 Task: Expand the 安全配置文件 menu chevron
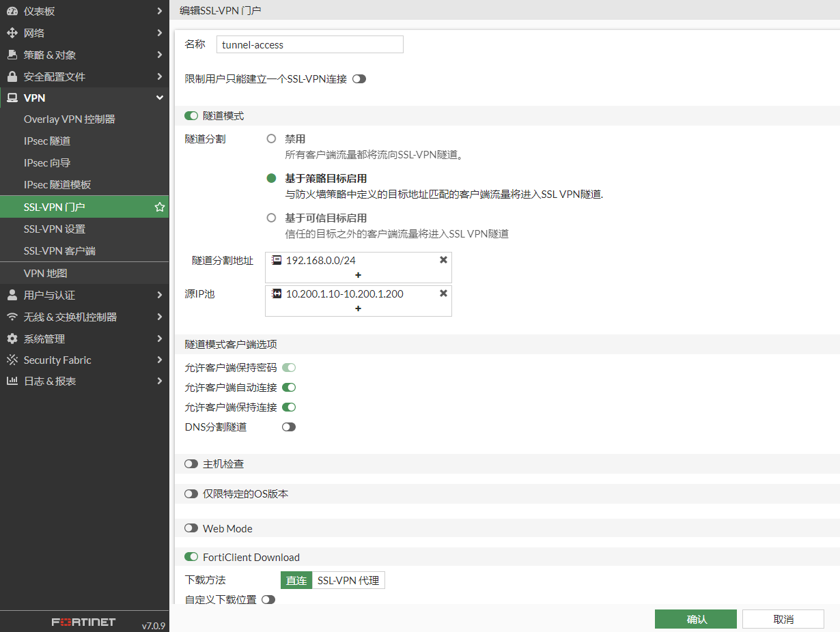[159, 76]
